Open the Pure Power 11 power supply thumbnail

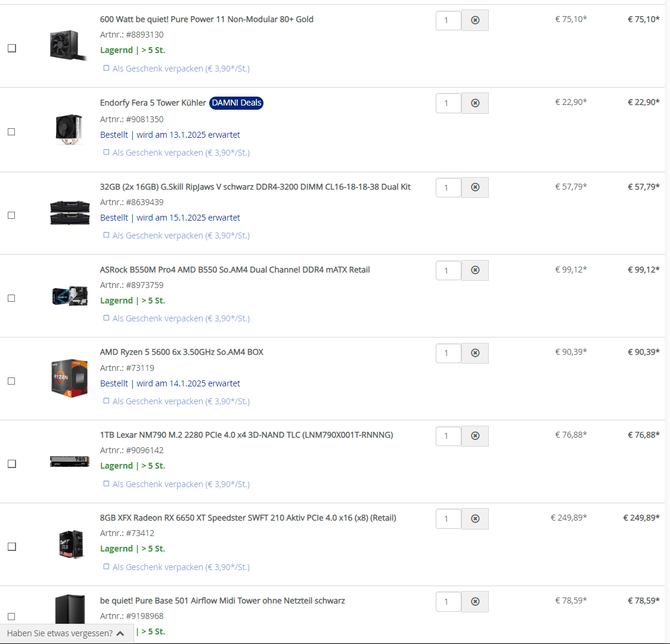(x=69, y=45)
